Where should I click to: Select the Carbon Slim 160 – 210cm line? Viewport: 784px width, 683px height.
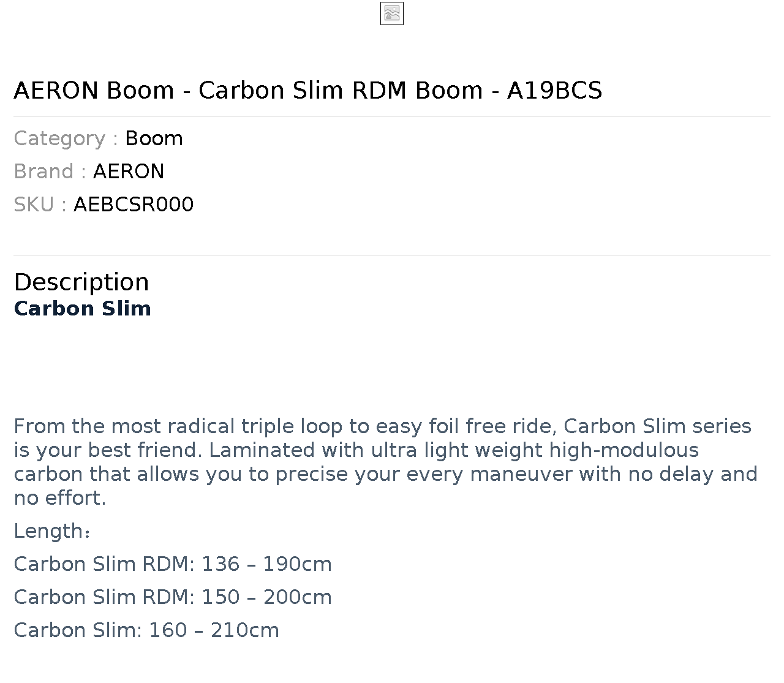pos(146,630)
